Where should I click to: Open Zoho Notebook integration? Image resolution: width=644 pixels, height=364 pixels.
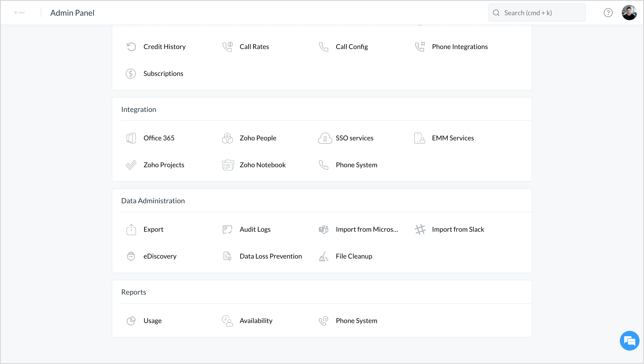click(263, 165)
